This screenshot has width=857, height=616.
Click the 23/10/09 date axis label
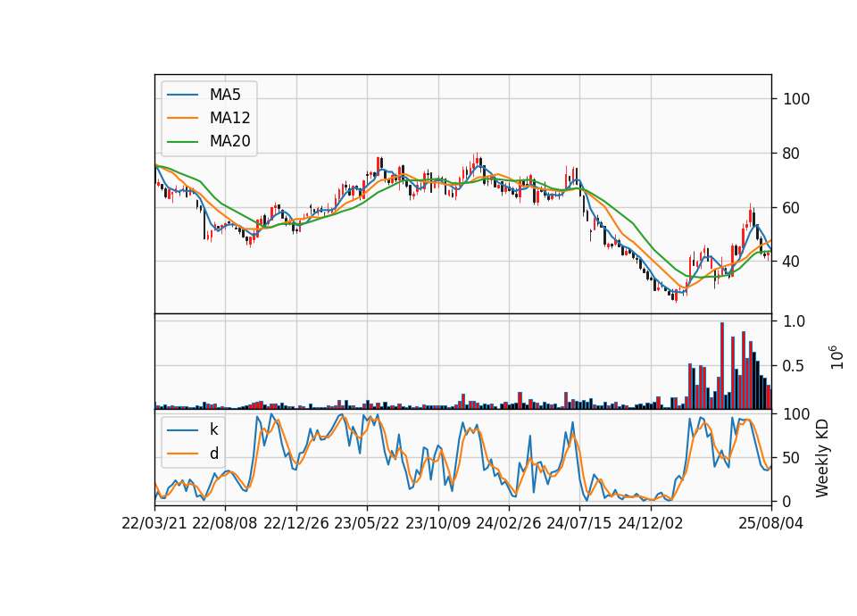click(x=437, y=523)
